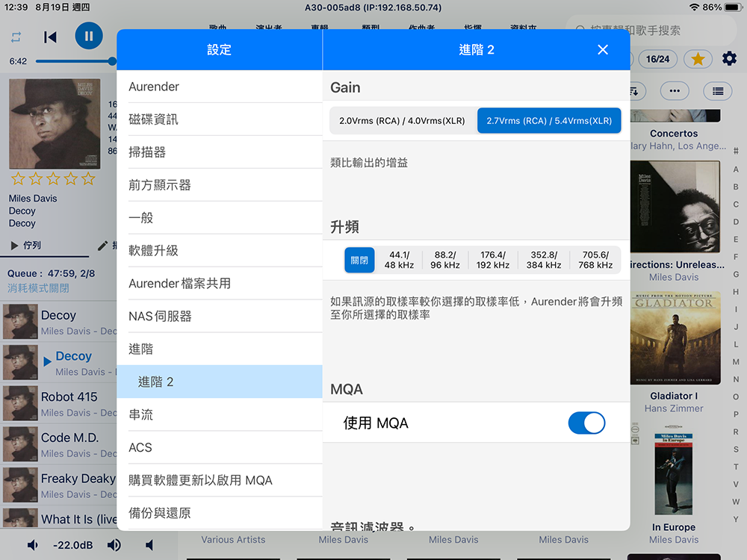The width and height of the screenshot is (747, 560).
Task: Open 前方顯示器 settings entry
Action: [220, 185]
